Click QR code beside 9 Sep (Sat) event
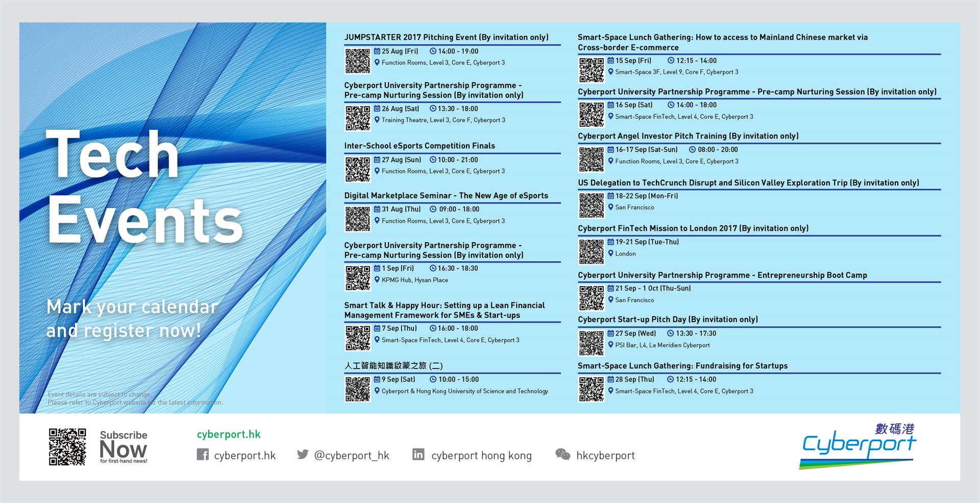This screenshot has height=503, width=980. [x=358, y=389]
